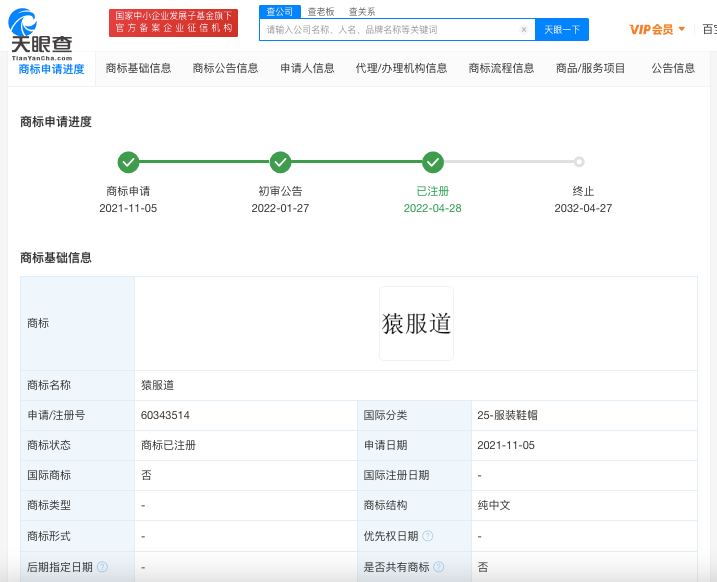
Task: Switch to 查公司 search tab
Action: pyautogui.click(x=280, y=11)
